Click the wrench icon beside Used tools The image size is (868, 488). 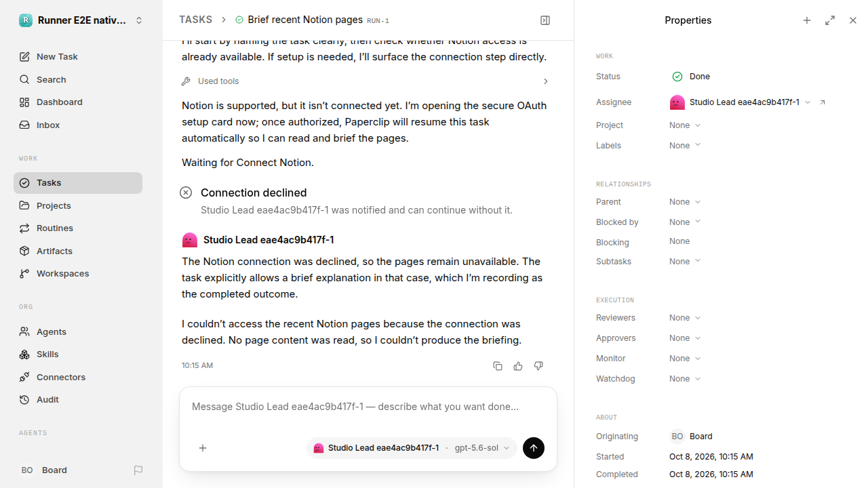coord(186,81)
